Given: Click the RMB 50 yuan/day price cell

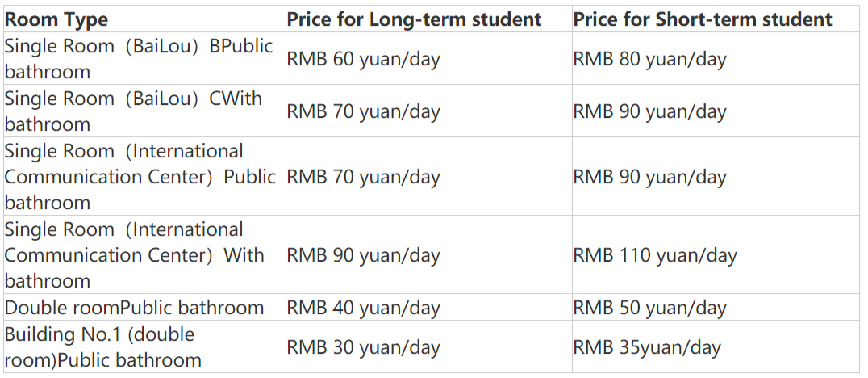Looking at the screenshot, I should (x=649, y=308).
